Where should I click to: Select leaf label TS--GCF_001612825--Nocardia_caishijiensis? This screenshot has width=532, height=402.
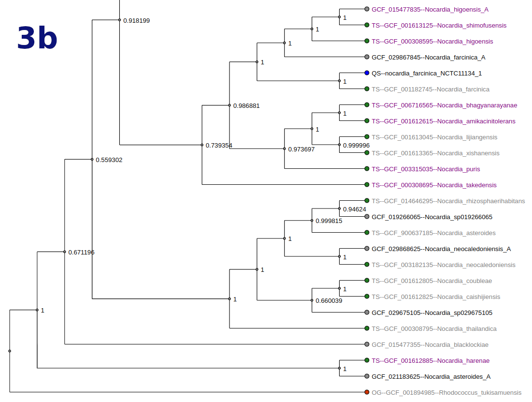tap(436, 297)
